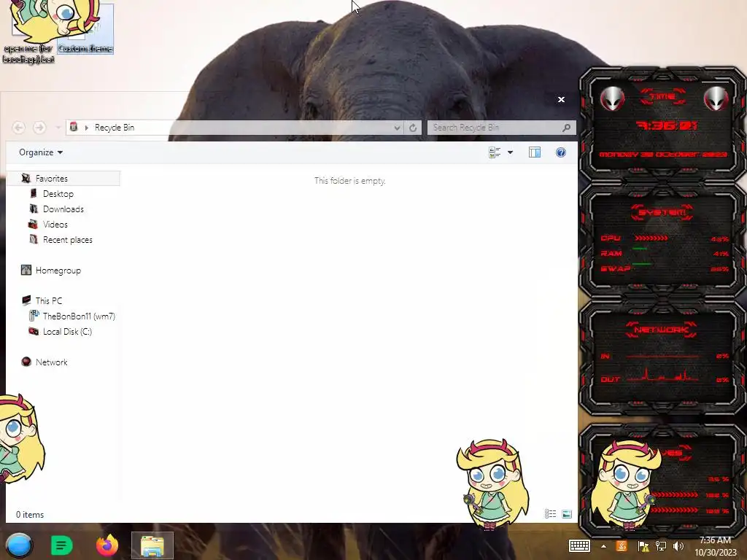Click the orange tray application icon

pyautogui.click(x=622, y=546)
